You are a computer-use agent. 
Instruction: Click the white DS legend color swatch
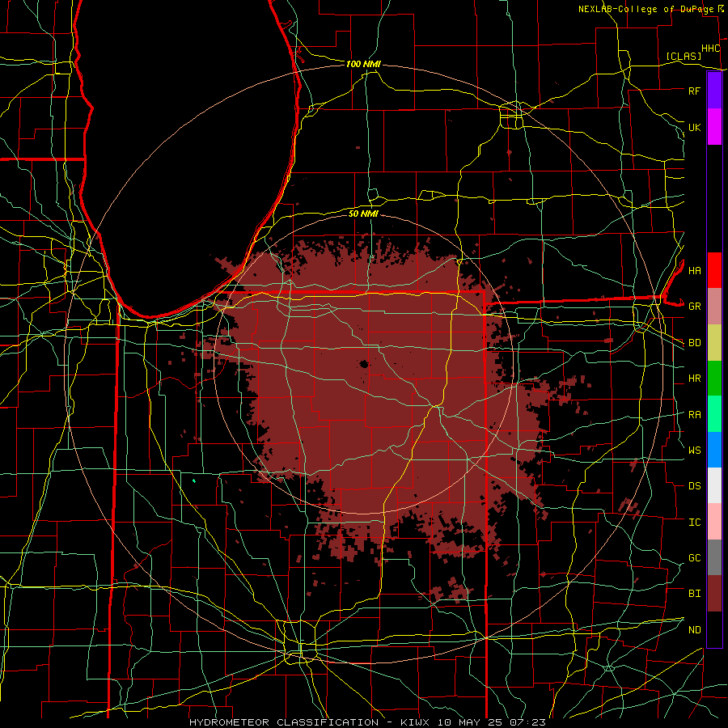point(714,485)
